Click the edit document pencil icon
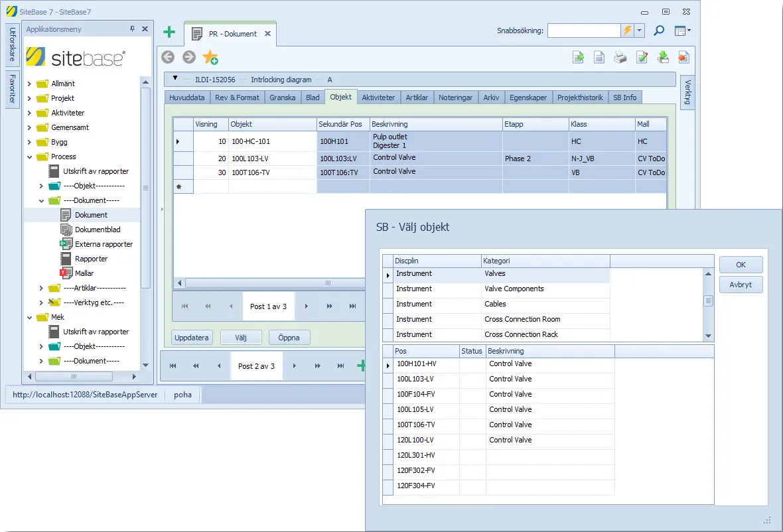 pyautogui.click(x=642, y=58)
